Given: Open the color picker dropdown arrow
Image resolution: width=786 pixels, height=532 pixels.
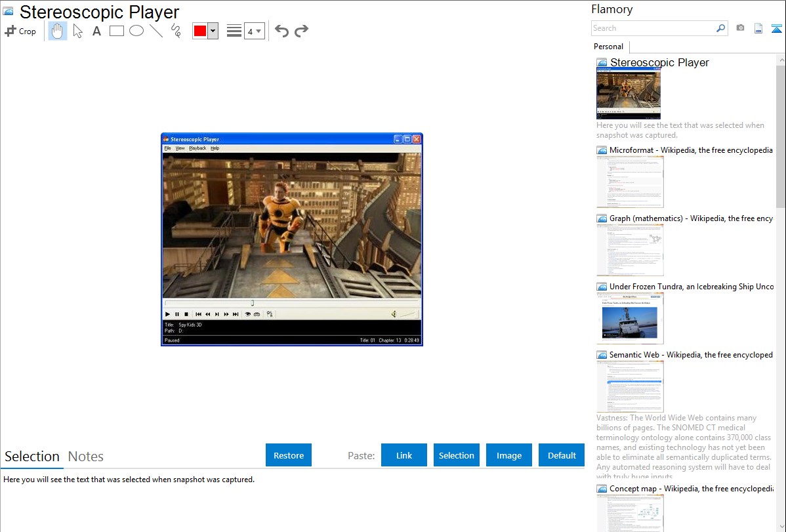Looking at the screenshot, I should click(x=213, y=31).
